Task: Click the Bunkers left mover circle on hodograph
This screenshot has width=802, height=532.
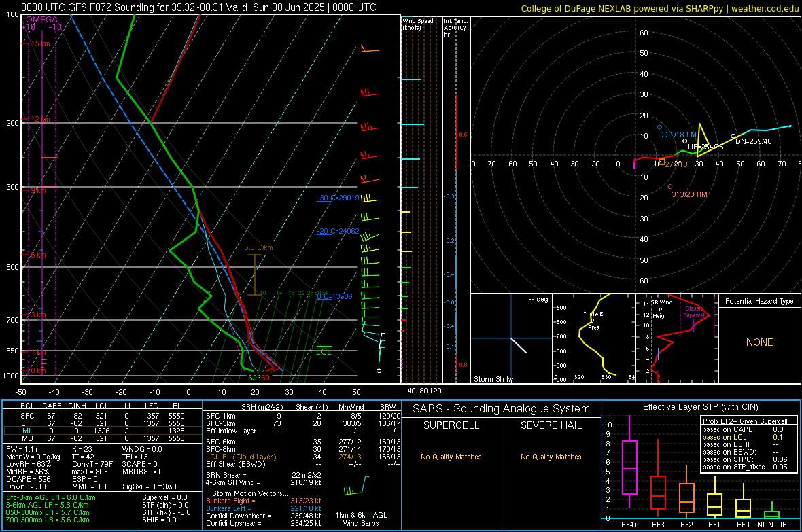Action: pos(659,127)
